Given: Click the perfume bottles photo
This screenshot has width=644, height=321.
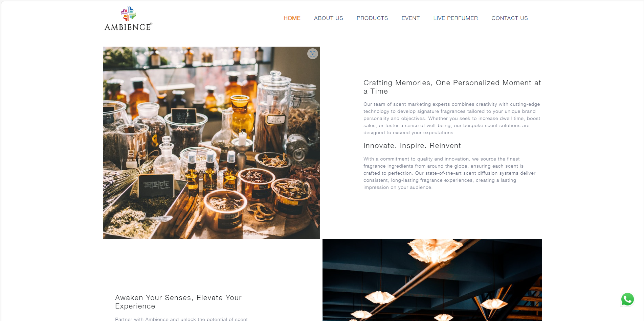Looking at the screenshot, I should pos(212,143).
